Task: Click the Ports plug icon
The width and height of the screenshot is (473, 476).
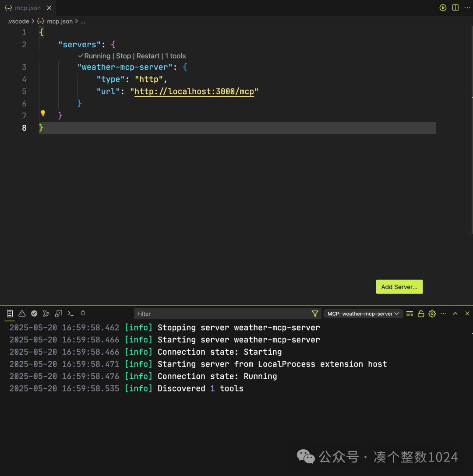Action: tap(83, 314)
